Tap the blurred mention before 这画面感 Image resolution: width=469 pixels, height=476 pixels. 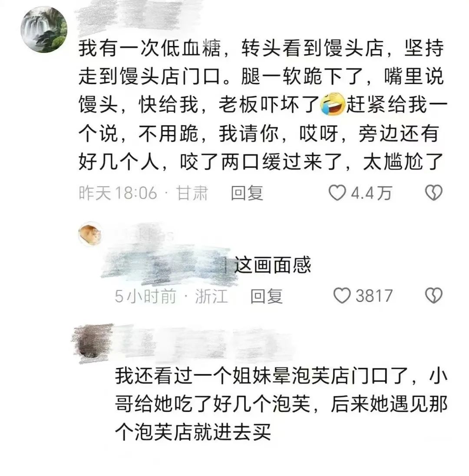click(167, 265)
